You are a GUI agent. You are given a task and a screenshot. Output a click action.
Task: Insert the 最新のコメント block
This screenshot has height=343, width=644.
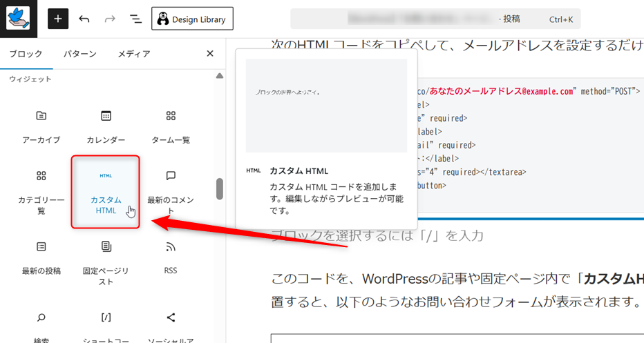point(171,192)
